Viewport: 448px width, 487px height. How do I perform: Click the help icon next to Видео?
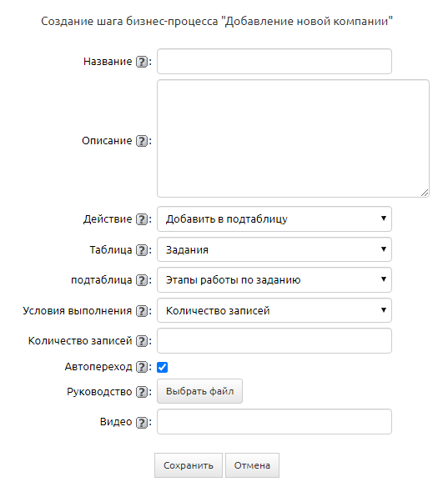coord(142,423)
